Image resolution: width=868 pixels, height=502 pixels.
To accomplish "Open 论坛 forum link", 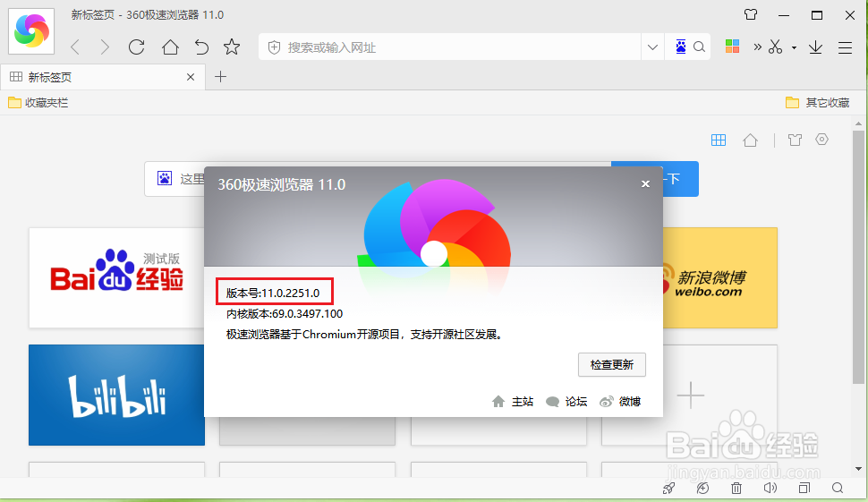I will [x=566, y=402].
